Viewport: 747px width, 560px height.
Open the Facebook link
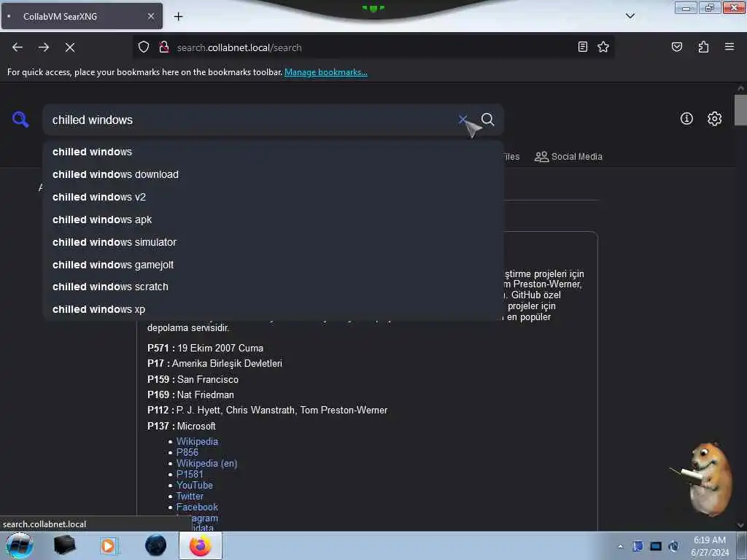tap(197, 507)
